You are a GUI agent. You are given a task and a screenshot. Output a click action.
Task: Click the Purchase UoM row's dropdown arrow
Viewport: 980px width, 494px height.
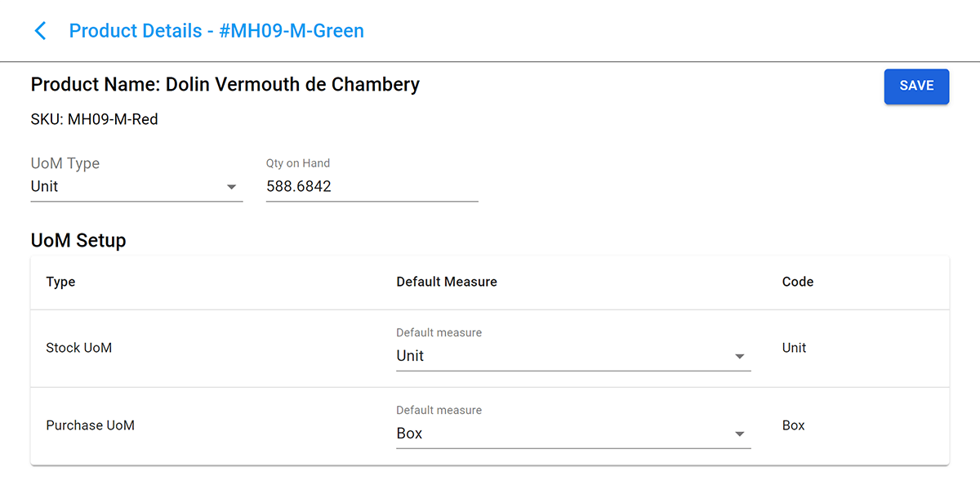pos(740,434)
